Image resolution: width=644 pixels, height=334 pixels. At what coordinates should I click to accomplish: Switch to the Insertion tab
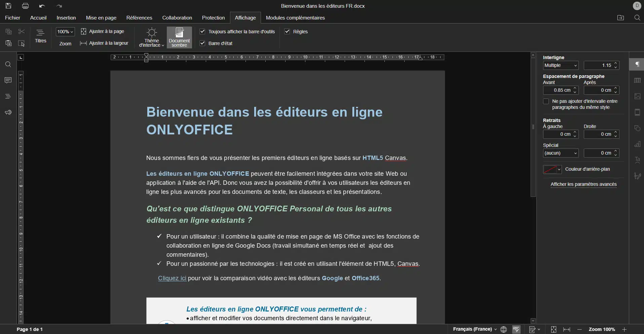point(66,18)
